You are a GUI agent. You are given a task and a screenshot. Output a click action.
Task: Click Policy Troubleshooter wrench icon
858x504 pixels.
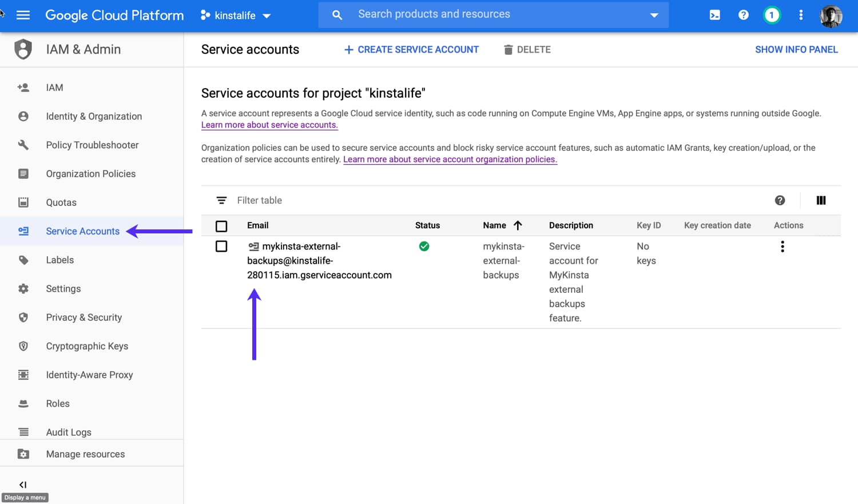click(23, 145)
